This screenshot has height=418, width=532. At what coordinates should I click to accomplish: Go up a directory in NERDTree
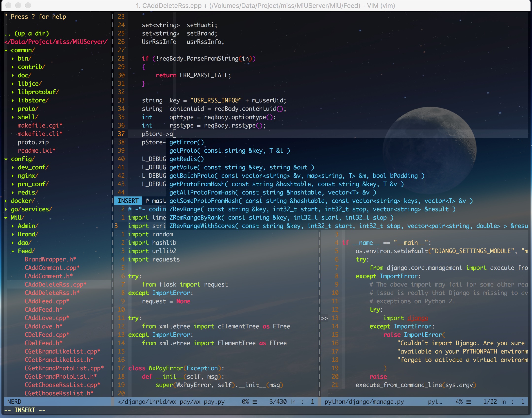click(x=27, y=33)
